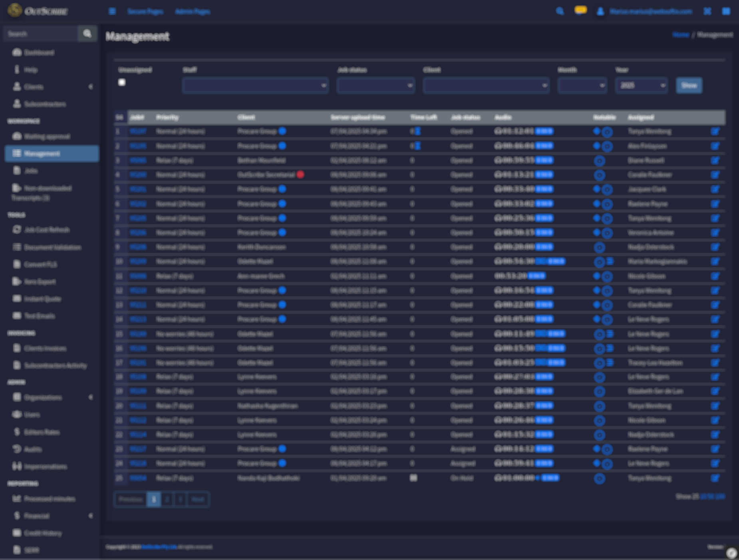The width and height of the screenshot is (739, 560).
Task: Open the chat messages notification icon
Action: click(580, 10)
